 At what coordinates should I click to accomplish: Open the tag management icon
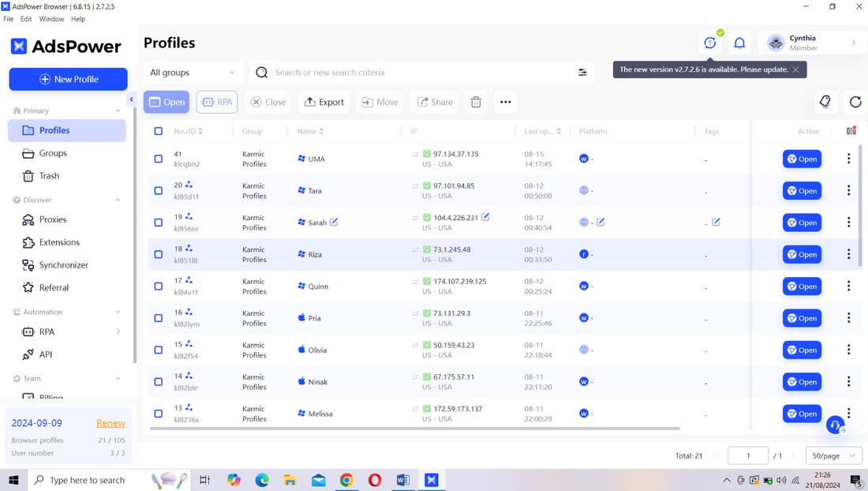825,102
